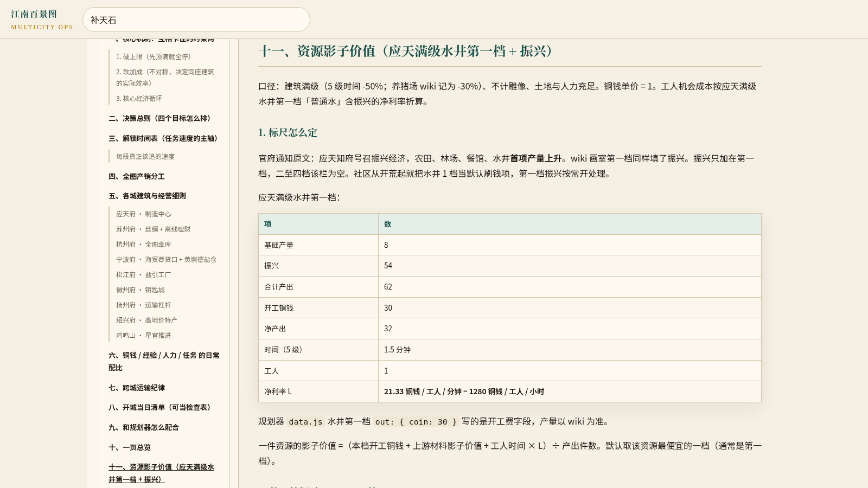Click the 合计产出 table cell

point(318,287)
